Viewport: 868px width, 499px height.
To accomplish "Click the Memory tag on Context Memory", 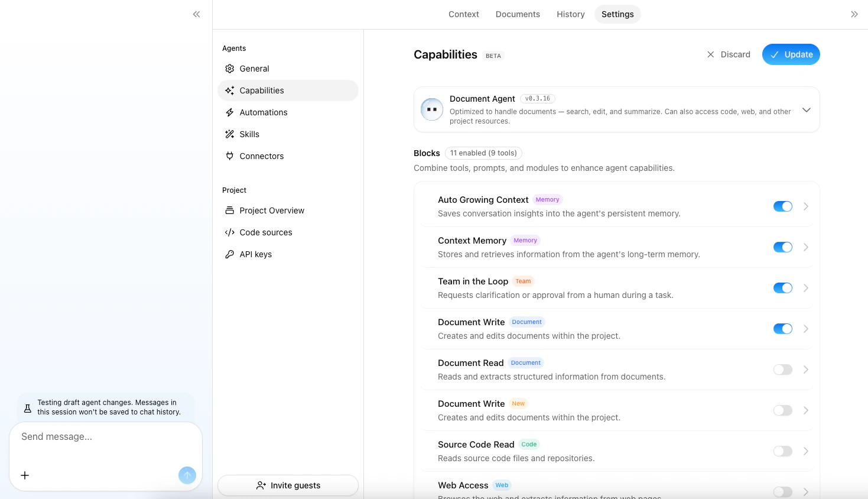I will point(525,241).
